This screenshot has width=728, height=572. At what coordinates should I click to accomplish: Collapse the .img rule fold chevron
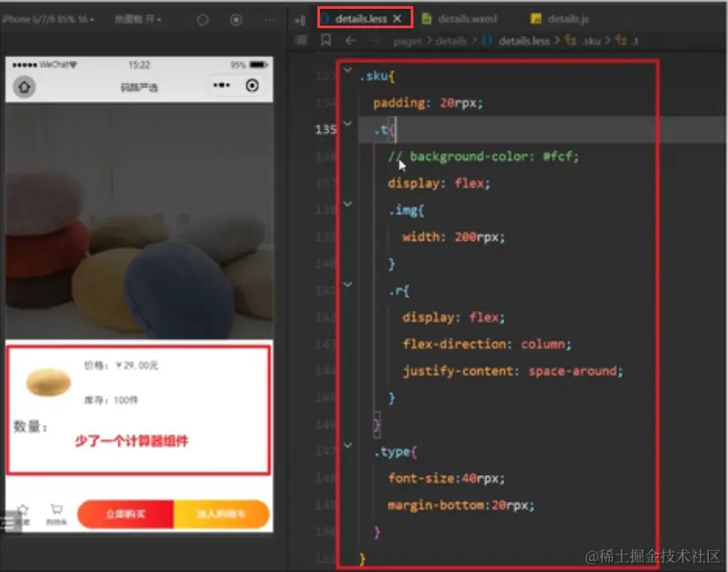(348, 204)
